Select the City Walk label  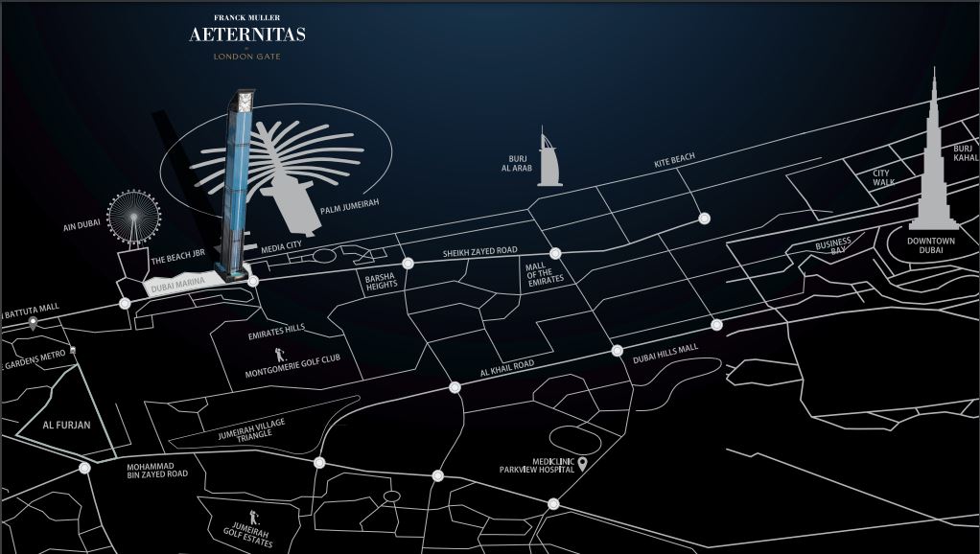point(882,177)
